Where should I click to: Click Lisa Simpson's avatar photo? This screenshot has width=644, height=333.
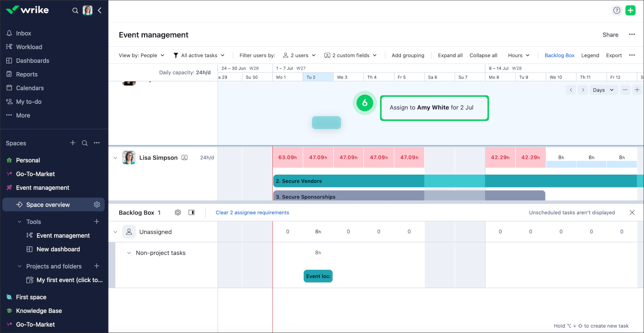[x=129, y=157]
